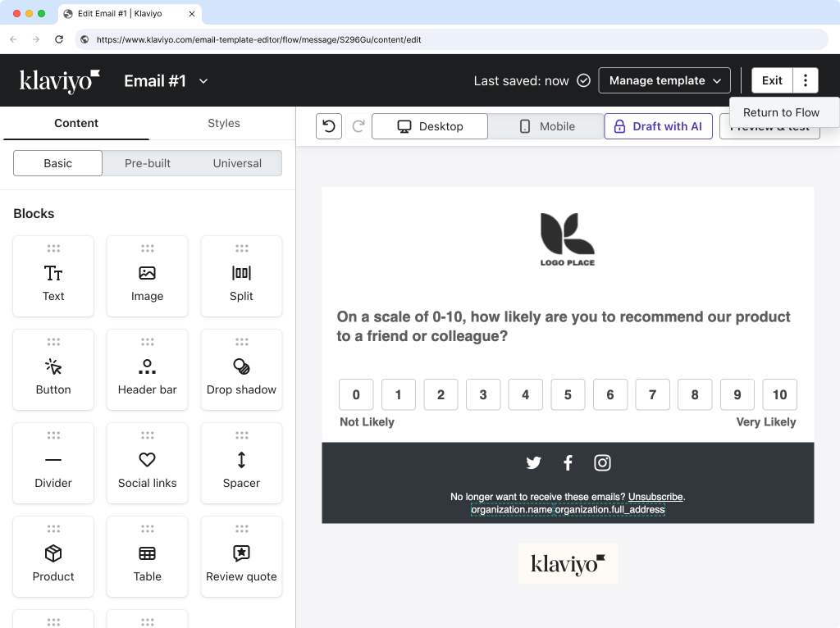The width and height of the screenshot is (840, 628).
Task: Switch to Mobile preview mode
Action: pos(545,126)
